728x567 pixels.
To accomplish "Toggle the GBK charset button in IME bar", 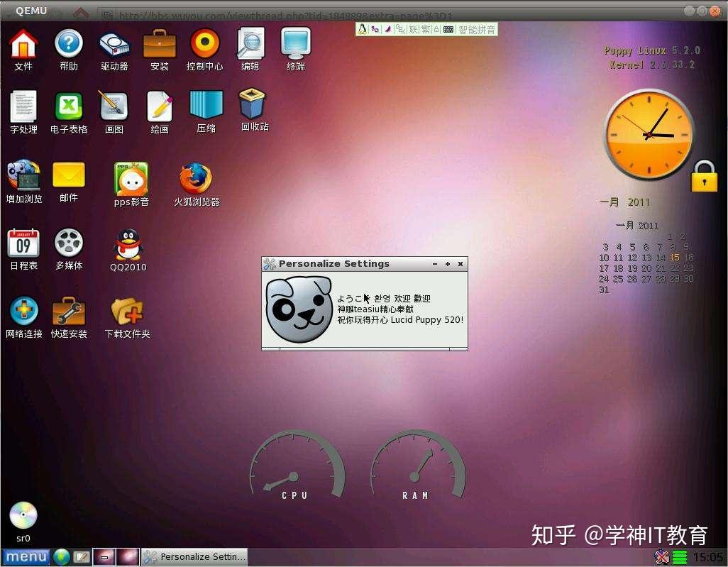I will pos(399,29).
